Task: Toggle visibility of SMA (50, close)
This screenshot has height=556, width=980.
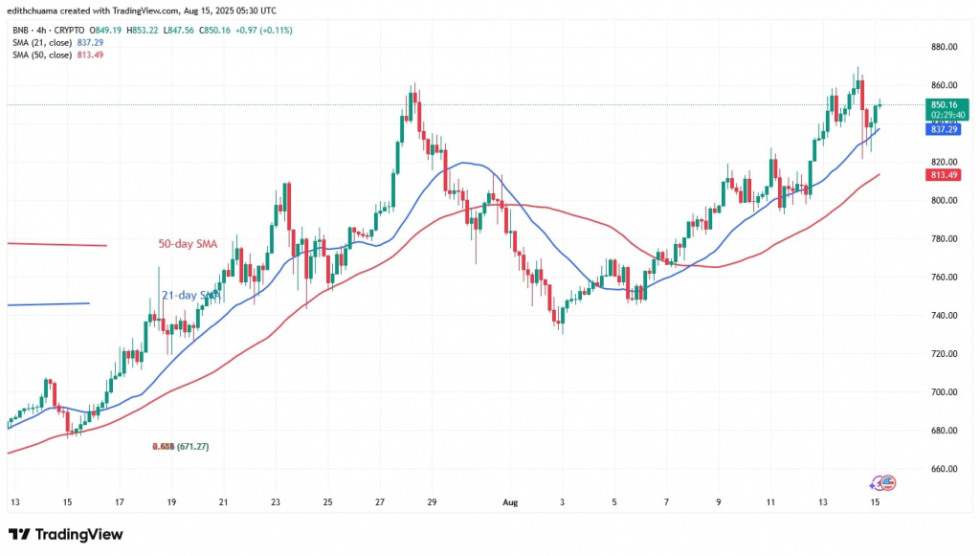Action: (43, 55)
